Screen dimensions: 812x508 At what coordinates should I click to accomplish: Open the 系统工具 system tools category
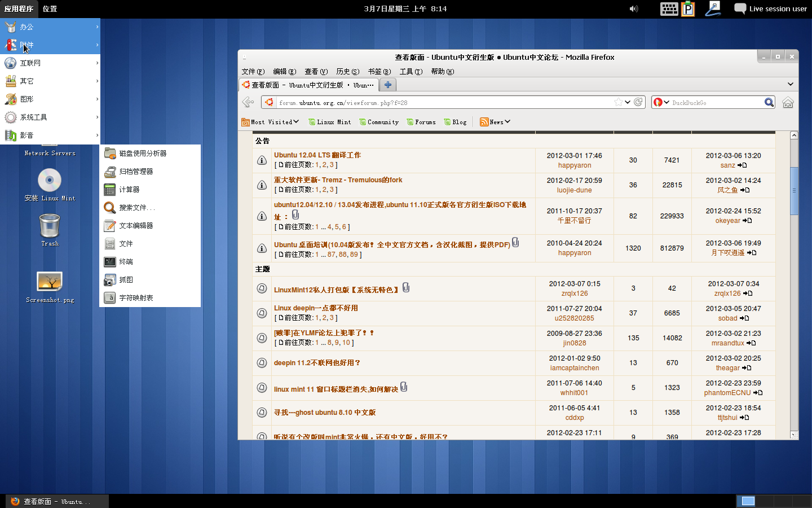pyautogui.click(x=50, y=117)
